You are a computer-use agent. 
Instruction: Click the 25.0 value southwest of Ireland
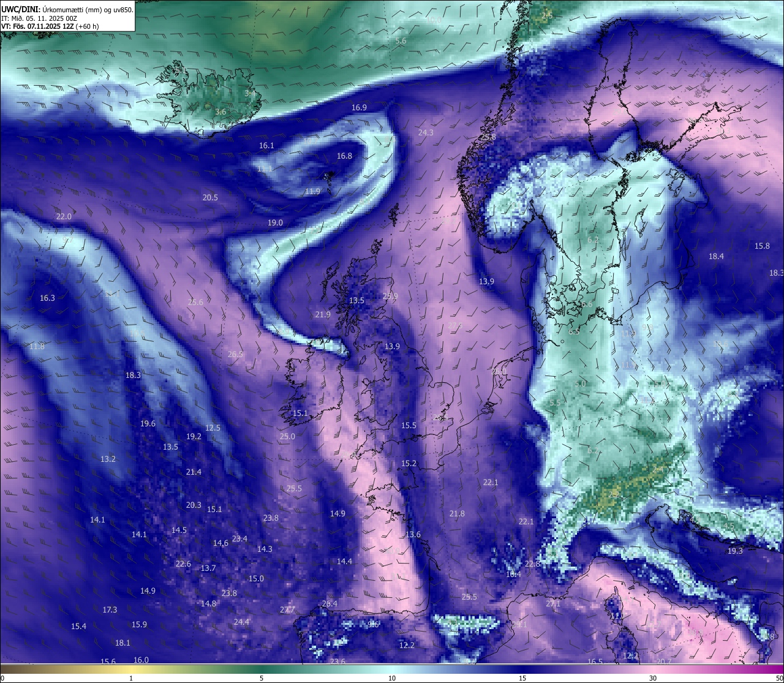click(287, 437)
